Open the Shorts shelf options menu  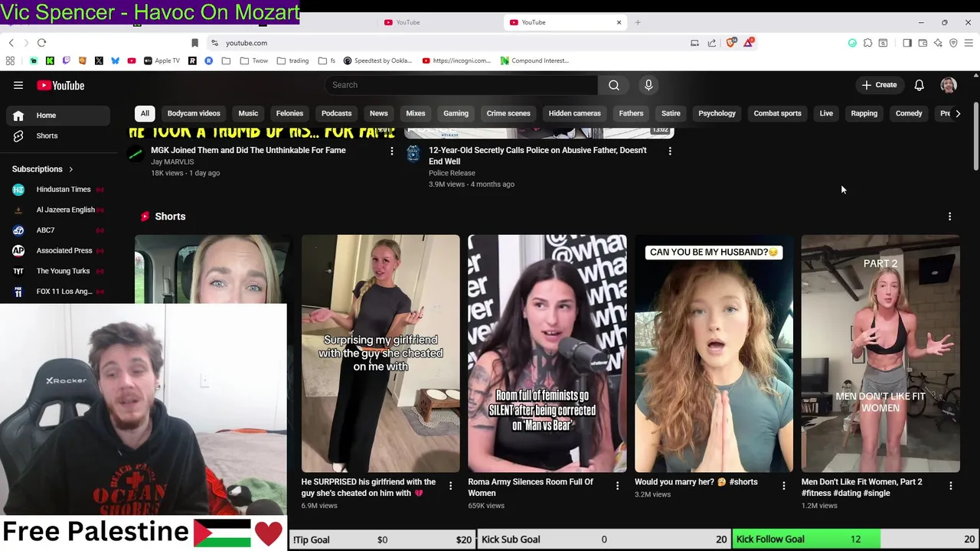(x=949, y=217)
